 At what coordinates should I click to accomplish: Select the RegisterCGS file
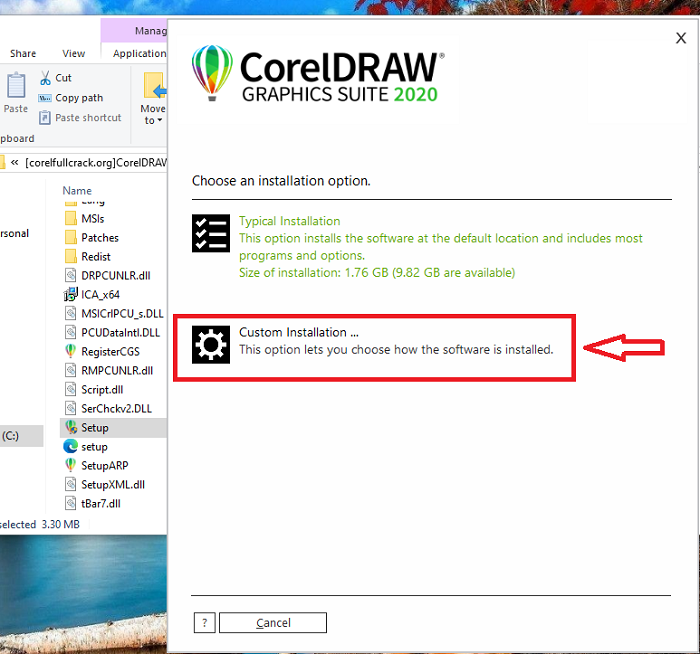108,351
